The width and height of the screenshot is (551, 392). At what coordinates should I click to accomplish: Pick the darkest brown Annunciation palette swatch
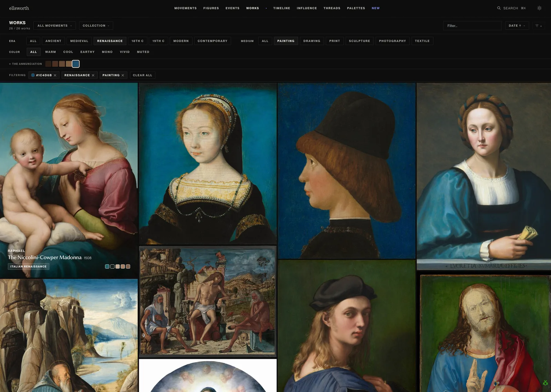(48, 64)
